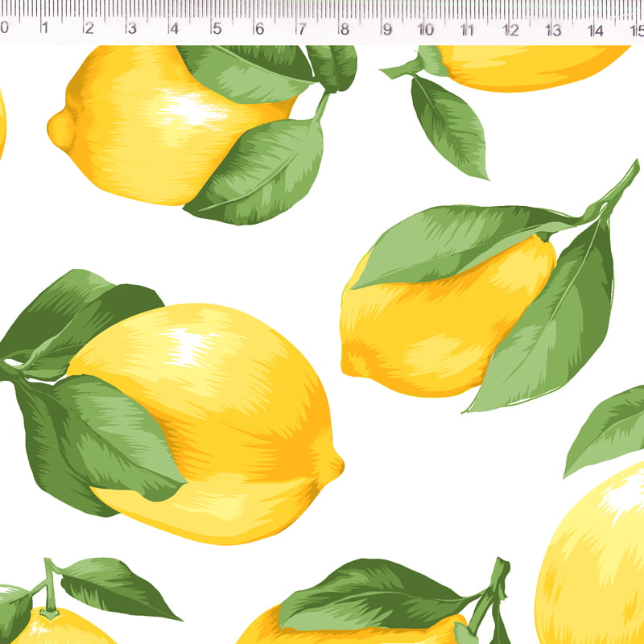Click the pale lemon in bottom-right corner
644x644 pixels.
(x=596, y=563)
